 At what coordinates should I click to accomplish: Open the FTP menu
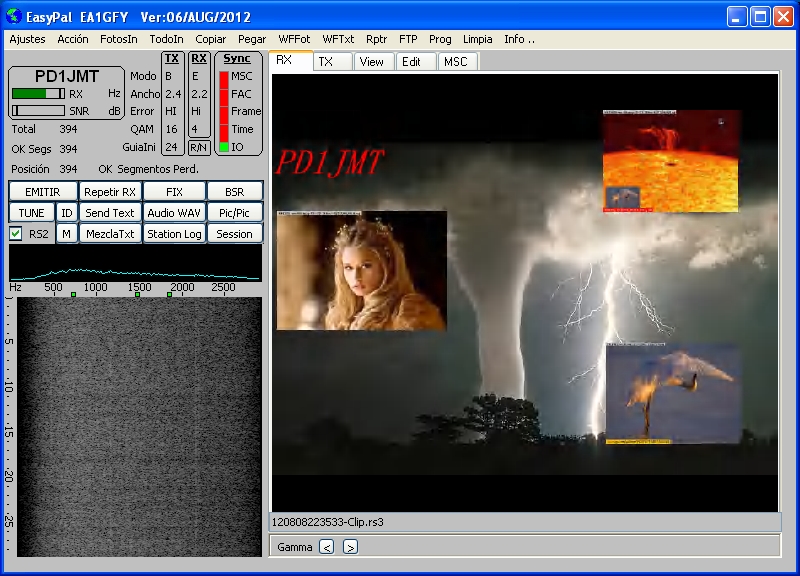pyautogui.click(x=408, y=39)
